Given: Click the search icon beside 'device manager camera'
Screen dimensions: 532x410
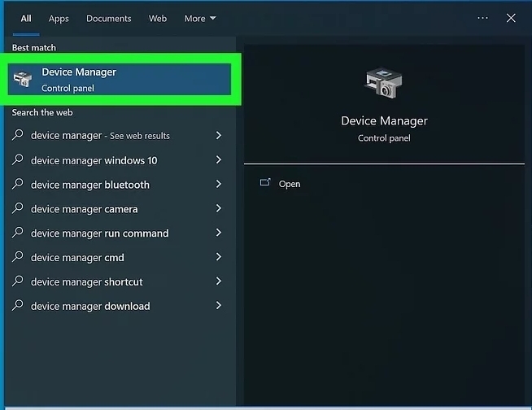Looking at the screenshot, I should (x=18, y=208).
